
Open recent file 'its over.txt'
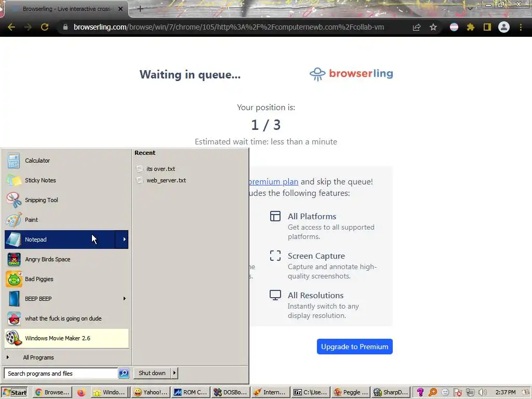click(161, 169)
